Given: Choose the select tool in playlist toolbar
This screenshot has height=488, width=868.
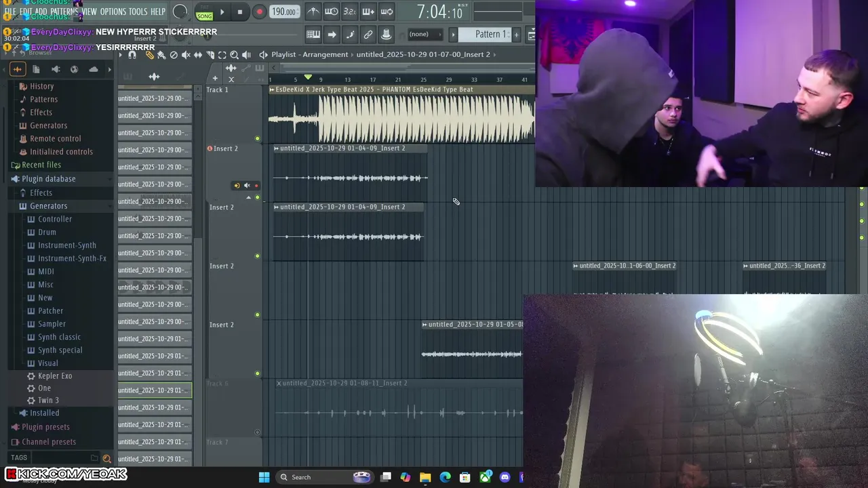Looking at the screenshot, I should [222, 55].
